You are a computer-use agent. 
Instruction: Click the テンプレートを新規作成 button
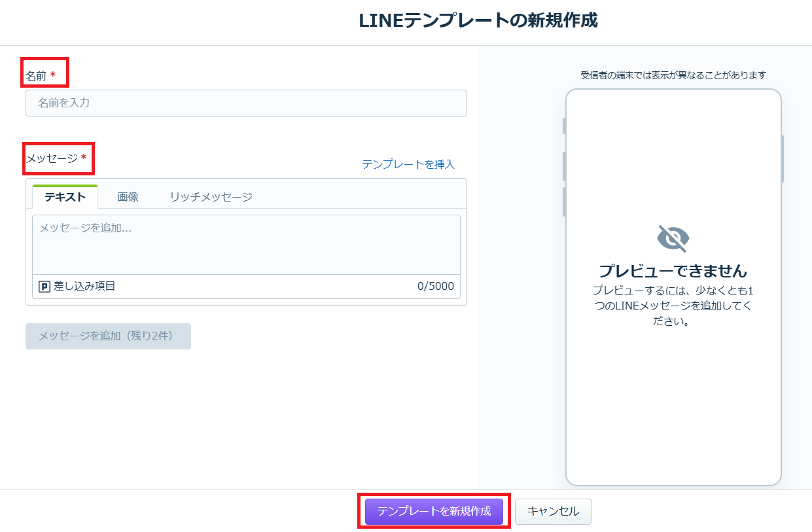click(434, 511)
